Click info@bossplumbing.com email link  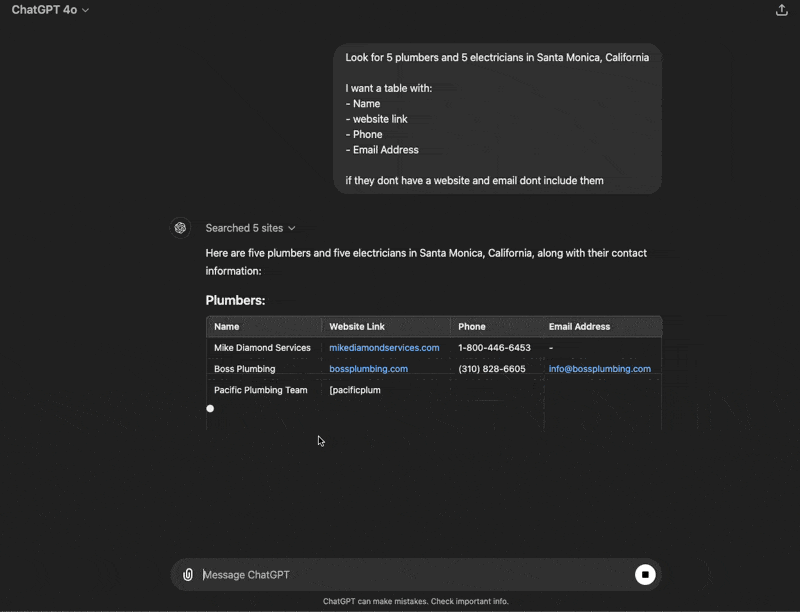[599, 369]
